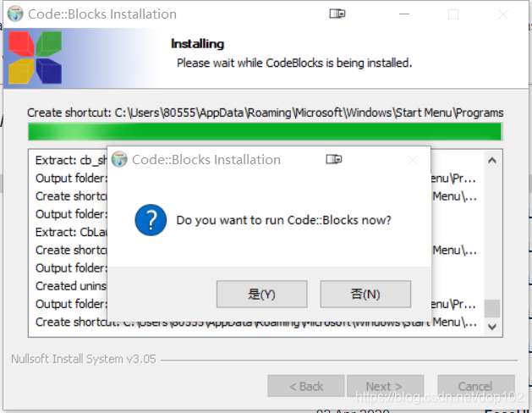Click the blue question mark icon
This screenshot has height=413, width=532.
coord(151,220)
